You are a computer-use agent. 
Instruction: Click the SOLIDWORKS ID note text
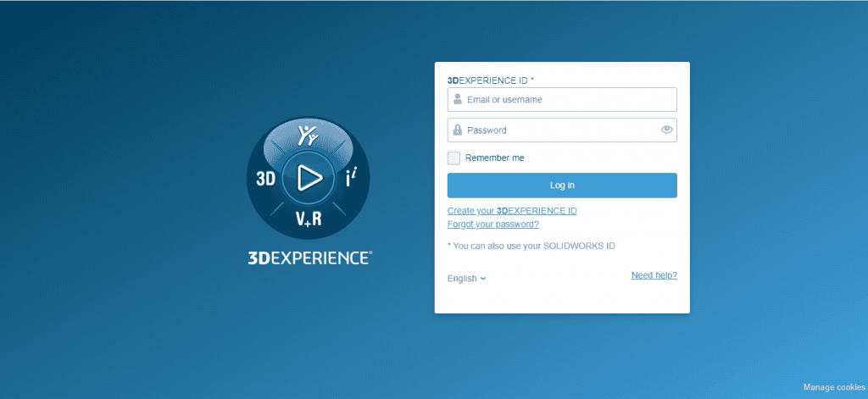[x=531, y=246]
